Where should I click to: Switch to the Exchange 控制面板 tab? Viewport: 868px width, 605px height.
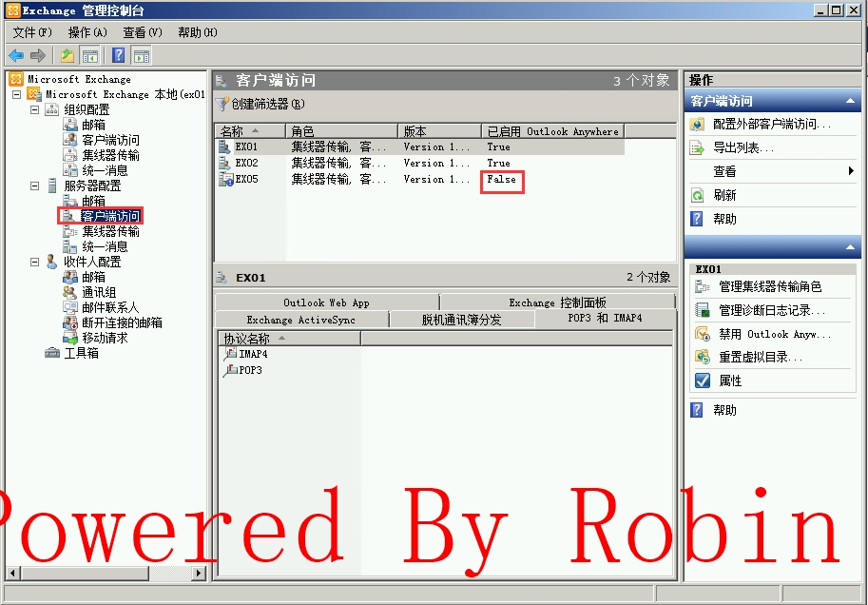click(x=557, y=302)
